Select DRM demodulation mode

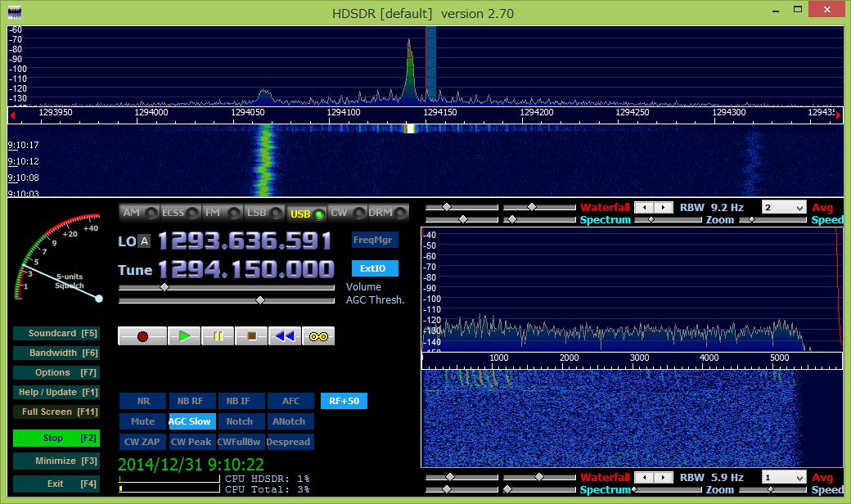(388, 213)
